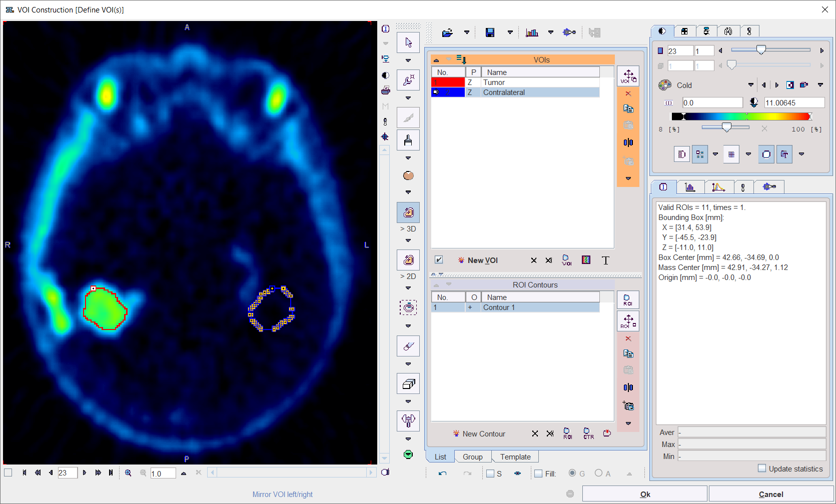Screen dimensions: 836x504
Task: Click the VOI move and scale icon
Action: coord(628,76)
